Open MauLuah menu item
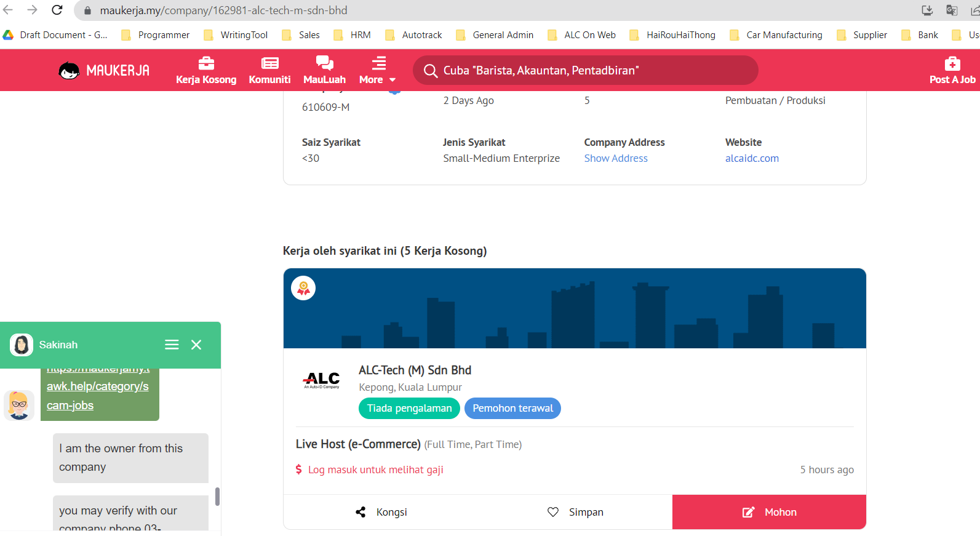The height and width of the screenshot is (536, 980). point(324,70)
